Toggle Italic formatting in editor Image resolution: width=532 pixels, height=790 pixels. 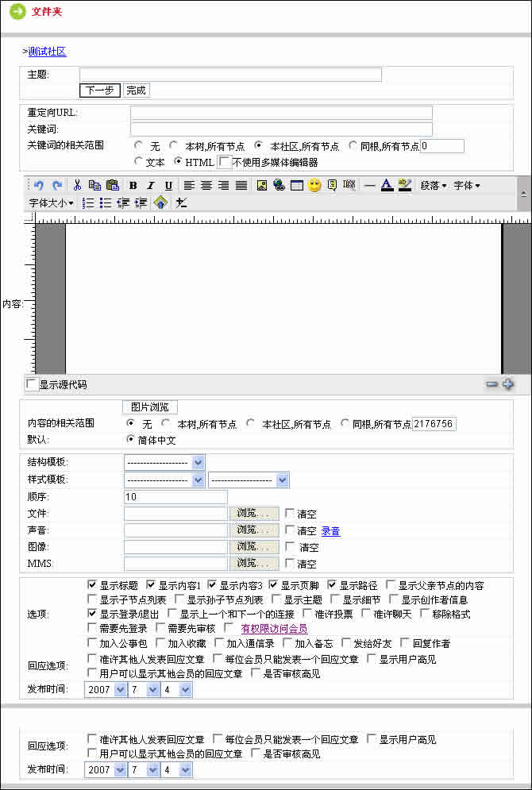(x=150, y=185)
